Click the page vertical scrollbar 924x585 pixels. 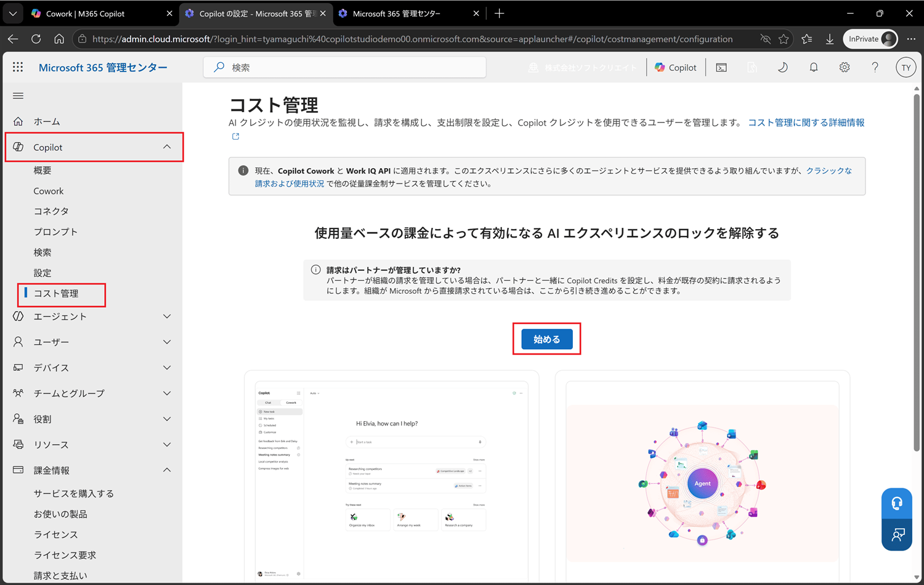click(917, 274)
